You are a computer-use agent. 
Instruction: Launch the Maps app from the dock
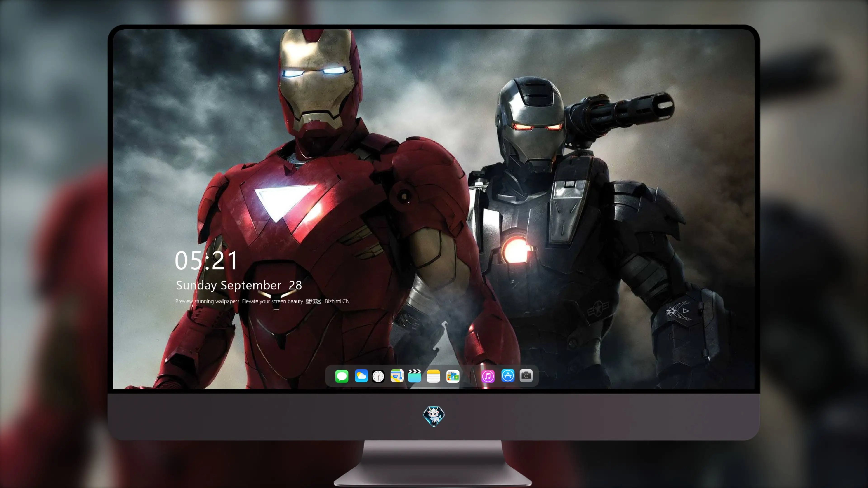(397, 376)
